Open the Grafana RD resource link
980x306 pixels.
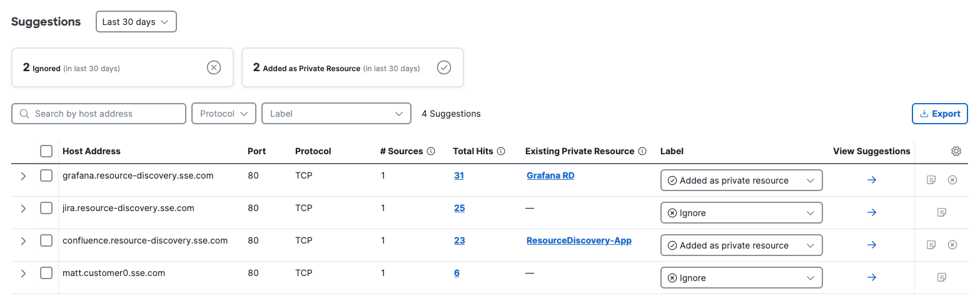pos(550,175)
